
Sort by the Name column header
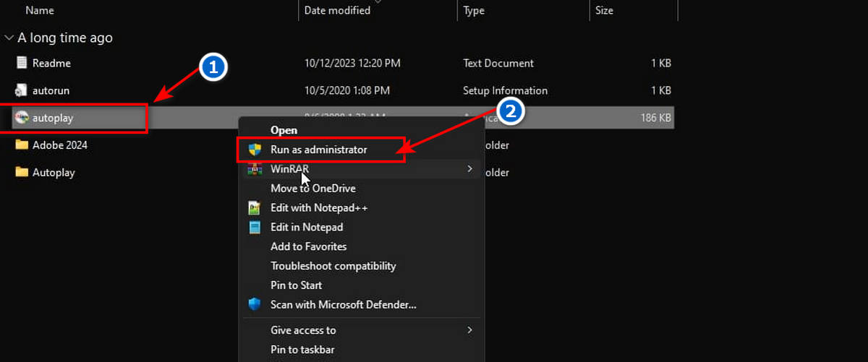point(40,10)
